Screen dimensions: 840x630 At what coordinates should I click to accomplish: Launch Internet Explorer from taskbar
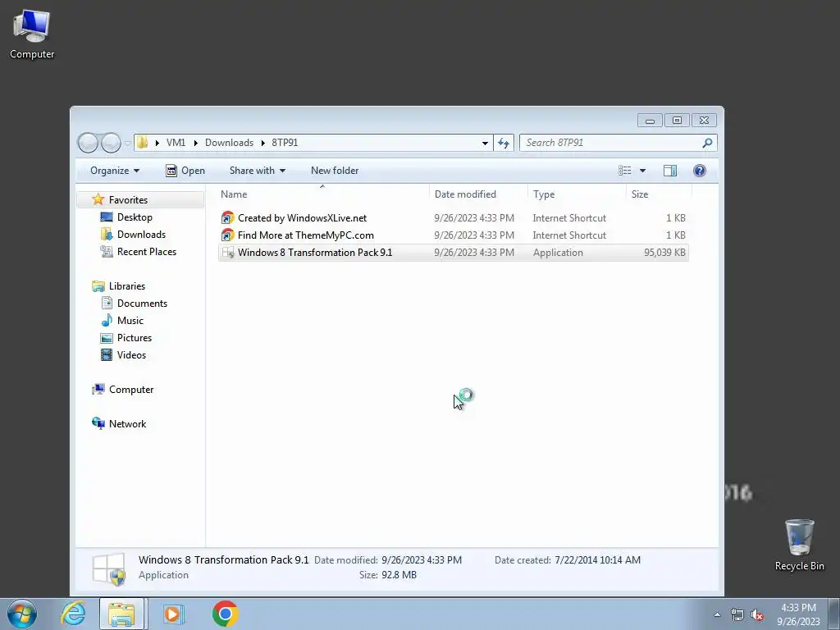pos(73,614)
